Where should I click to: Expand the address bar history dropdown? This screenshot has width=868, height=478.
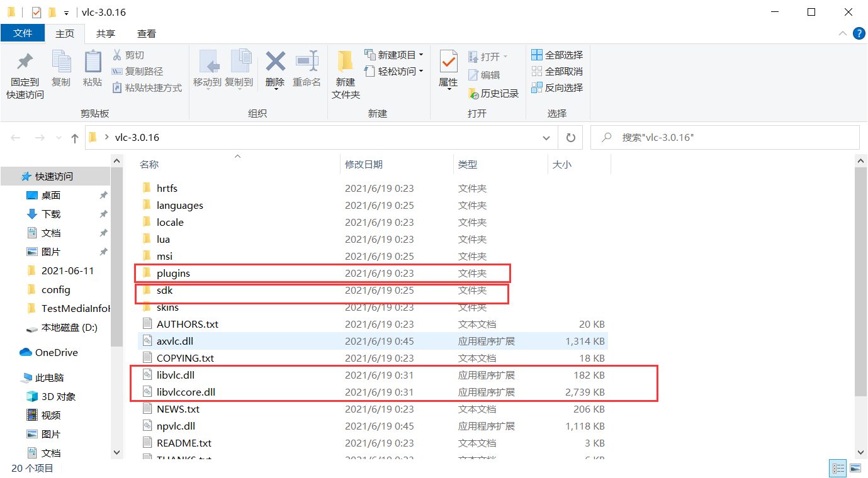(x=546, y=137)
